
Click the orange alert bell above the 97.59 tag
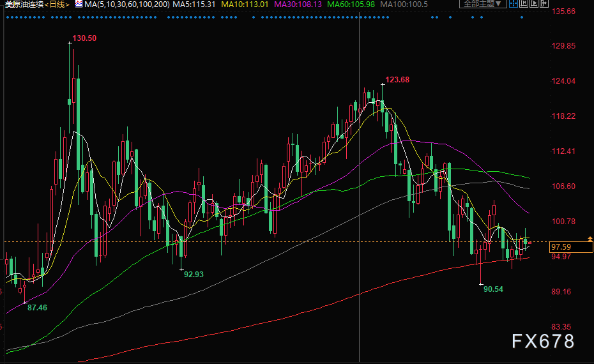590,239
